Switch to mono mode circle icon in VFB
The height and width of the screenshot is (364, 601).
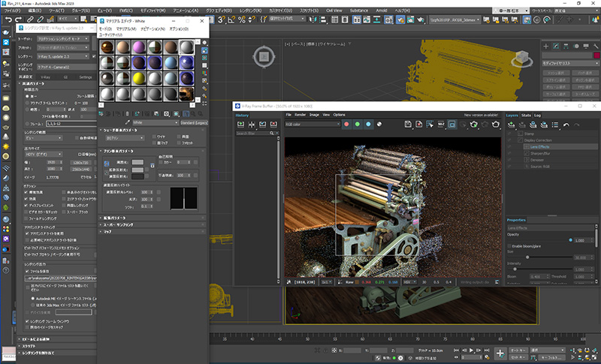[379, 124]
